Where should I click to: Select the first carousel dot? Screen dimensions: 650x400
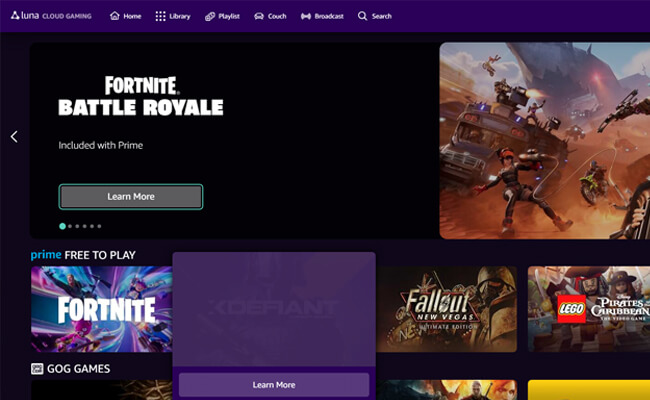pos(63,226)
